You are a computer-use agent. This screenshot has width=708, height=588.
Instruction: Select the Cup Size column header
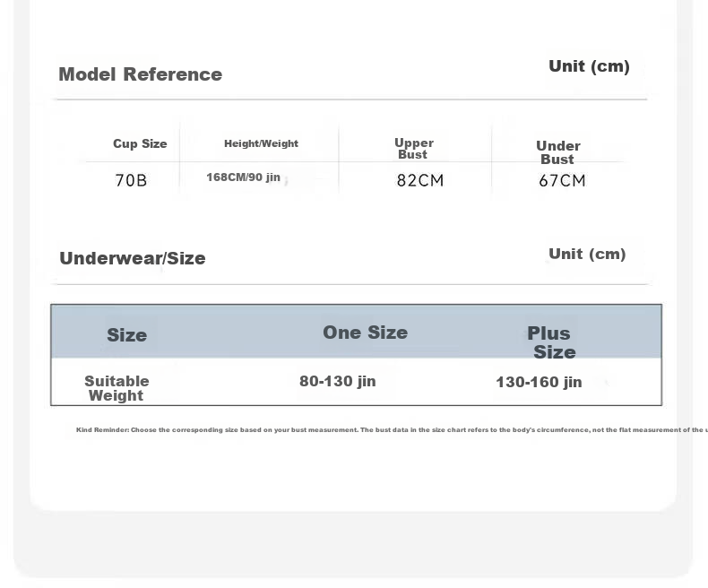(x=140, y=143)
